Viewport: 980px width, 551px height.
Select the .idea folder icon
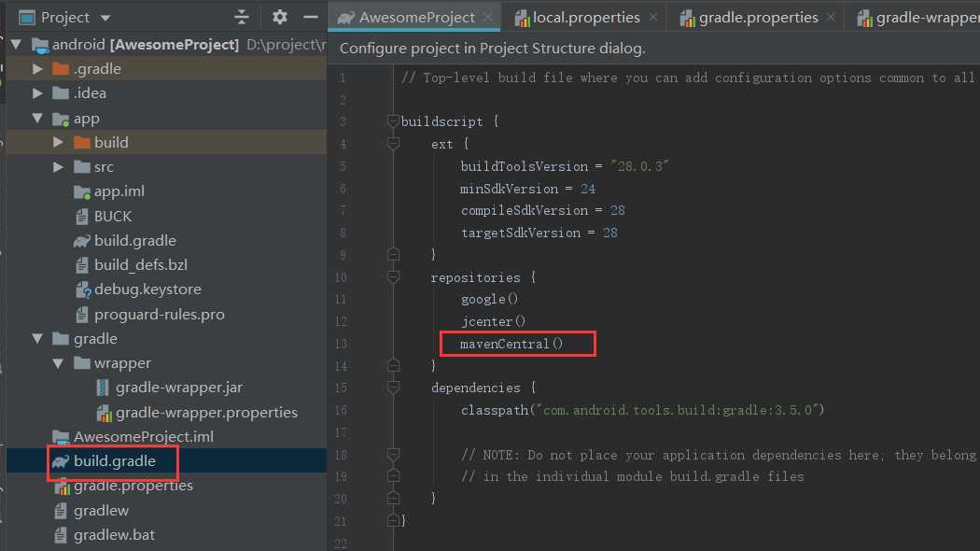point(61,93)
